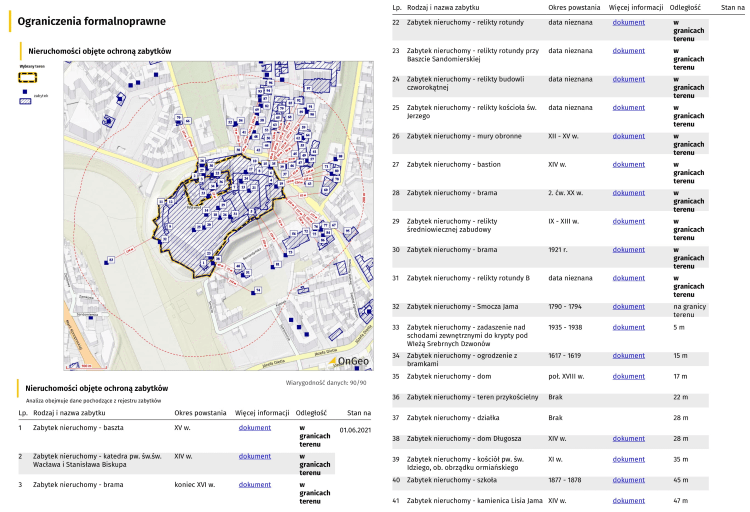Open dokument link for relikty budowli czworokątnej
This screenshot has height=512, width=750.
(629, 79)
